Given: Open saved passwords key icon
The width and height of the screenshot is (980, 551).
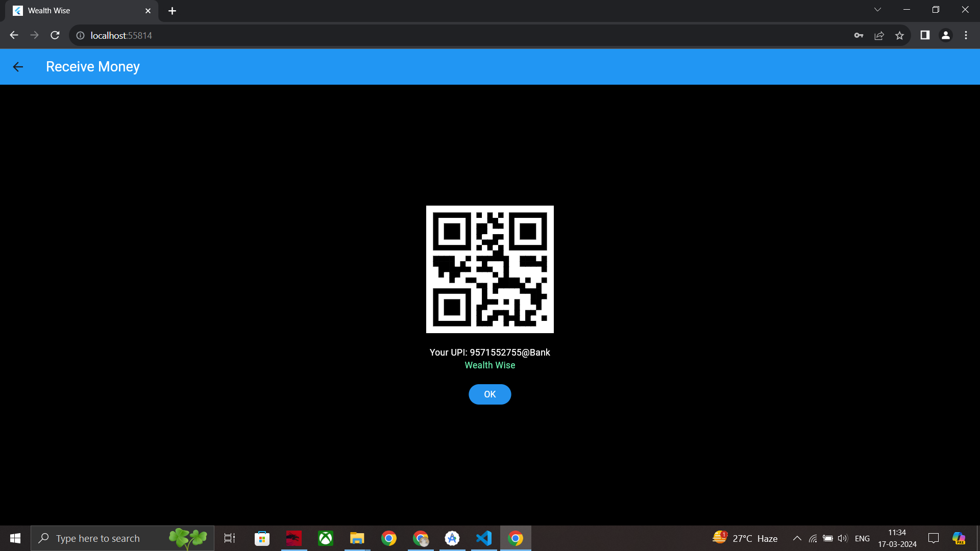Looking at the screenshot, I should tap(859, 35).
